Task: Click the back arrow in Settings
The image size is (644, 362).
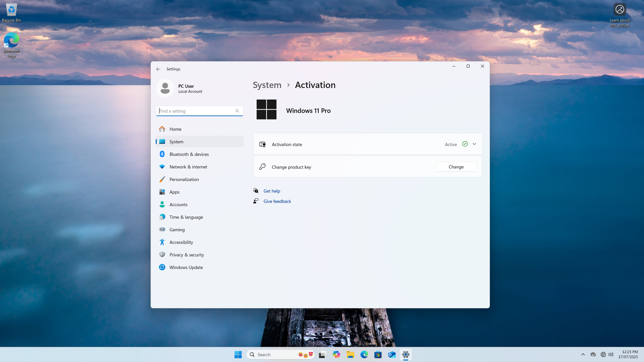Action: click(x=158, y=69)
